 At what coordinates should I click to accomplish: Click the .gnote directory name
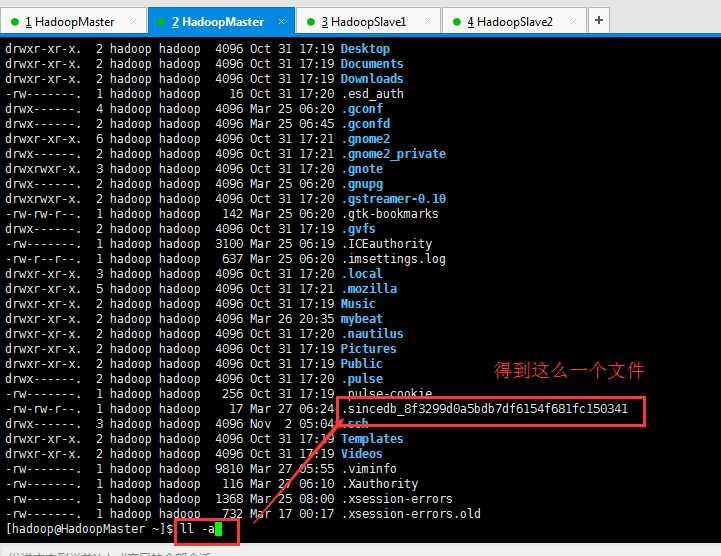click(x=362, y=169)
